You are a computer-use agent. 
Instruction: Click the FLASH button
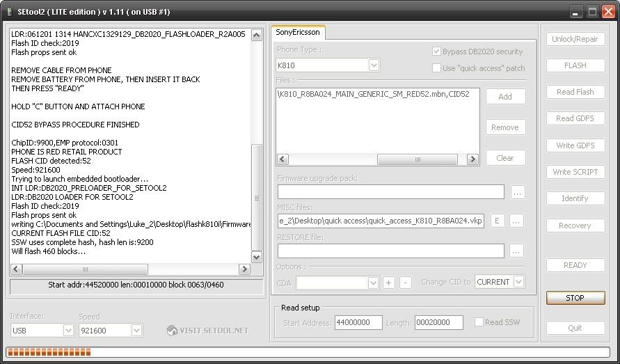575,65
